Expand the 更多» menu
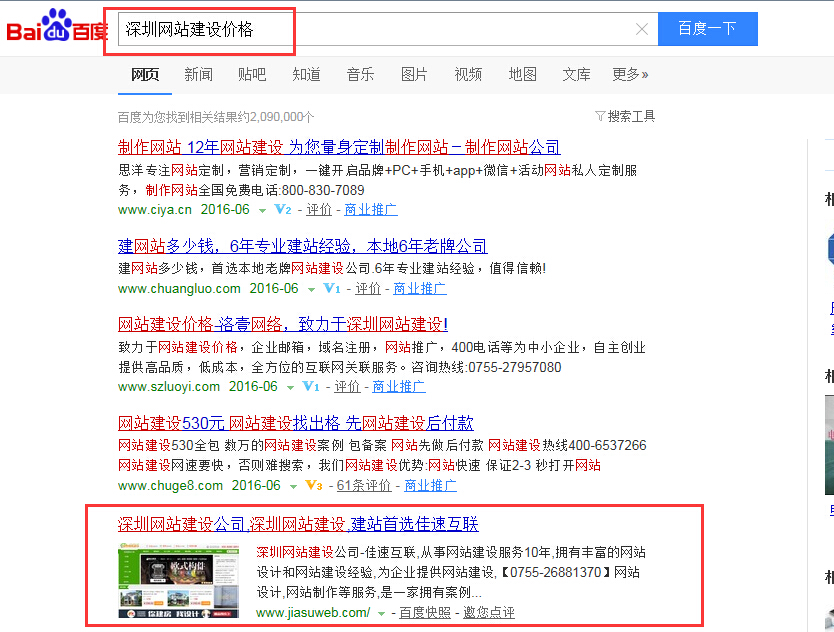Viewport: 834px width, 632px height. tap(630, 74)
